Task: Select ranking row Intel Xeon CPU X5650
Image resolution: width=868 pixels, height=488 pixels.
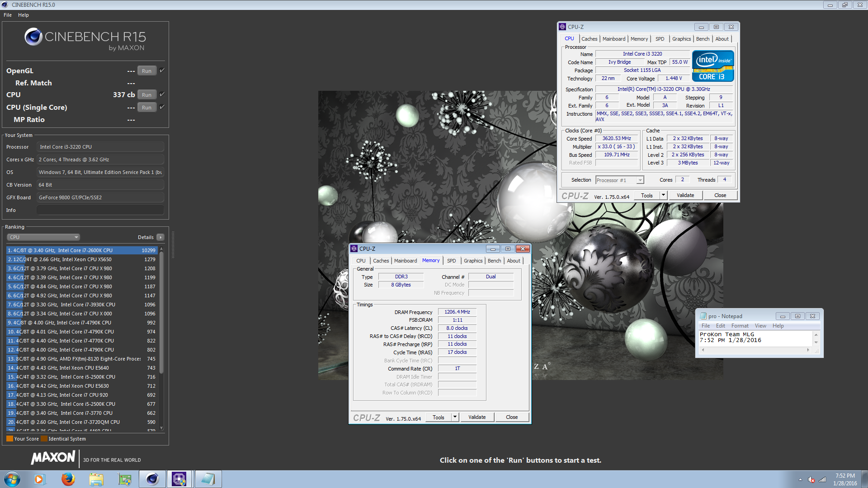Action: pos(81,259)
